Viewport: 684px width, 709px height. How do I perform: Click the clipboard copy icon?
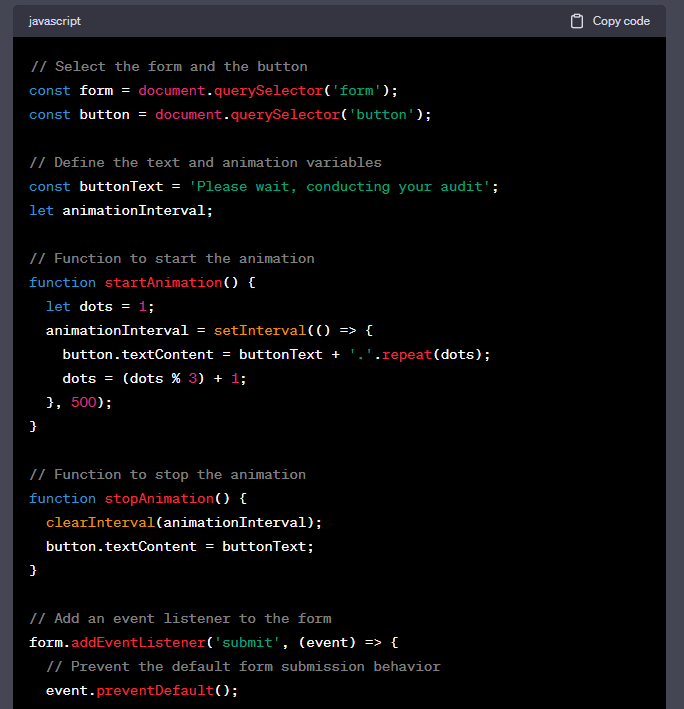point(576,21)
